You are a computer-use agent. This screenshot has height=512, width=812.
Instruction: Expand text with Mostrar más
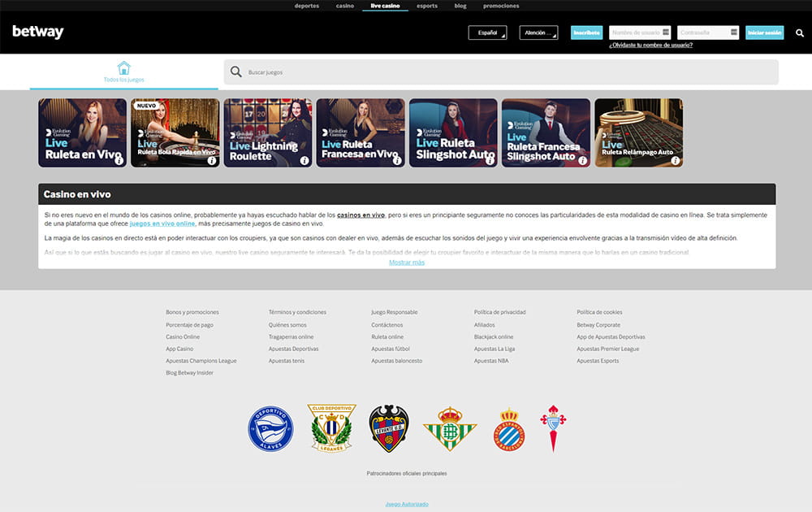tap(407, 263)
